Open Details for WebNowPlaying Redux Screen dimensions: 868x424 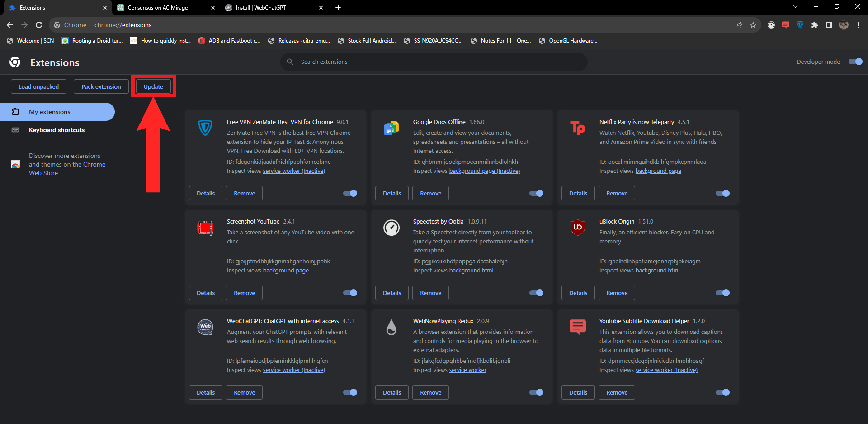[x=392, y=392]
